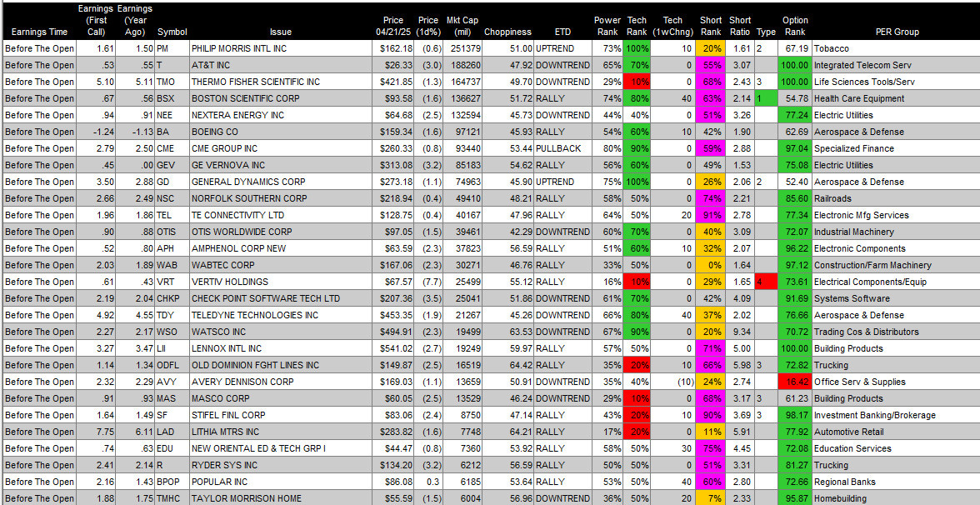The image size is (980, 505).
Task: Click the Systems Software group cell
Action: coord(896,298)
